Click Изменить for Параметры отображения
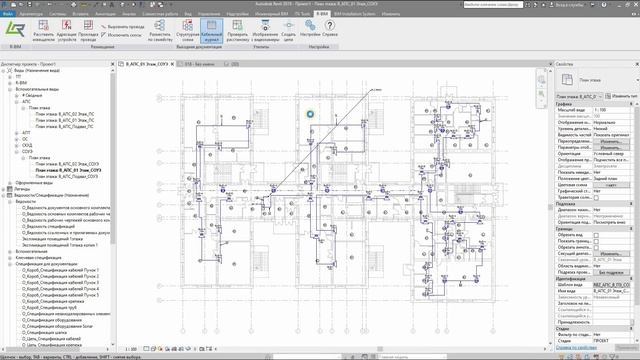 [611, 148]
